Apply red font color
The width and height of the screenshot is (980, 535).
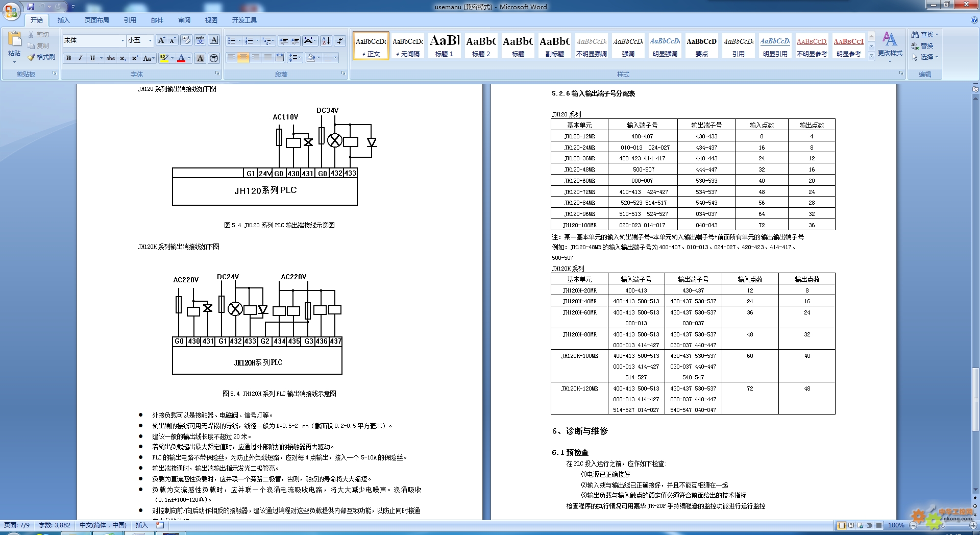pyautogui.click(x=181, y=58)
